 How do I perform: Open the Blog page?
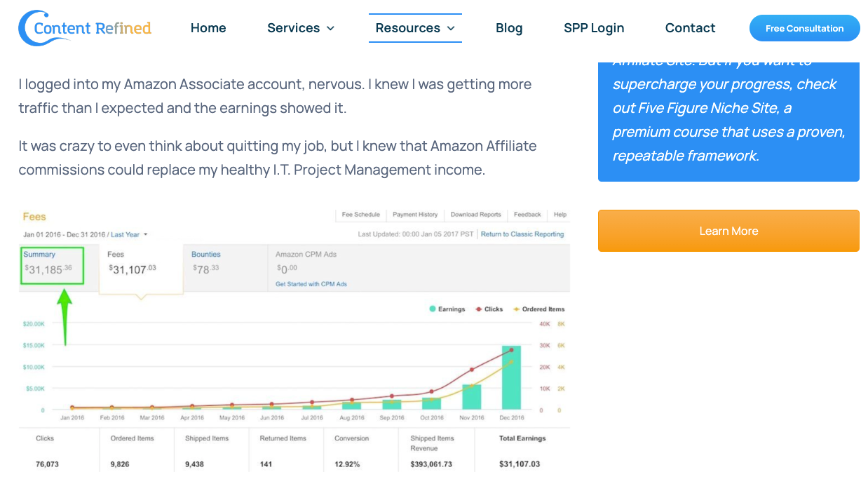click(x=509, y=28)
